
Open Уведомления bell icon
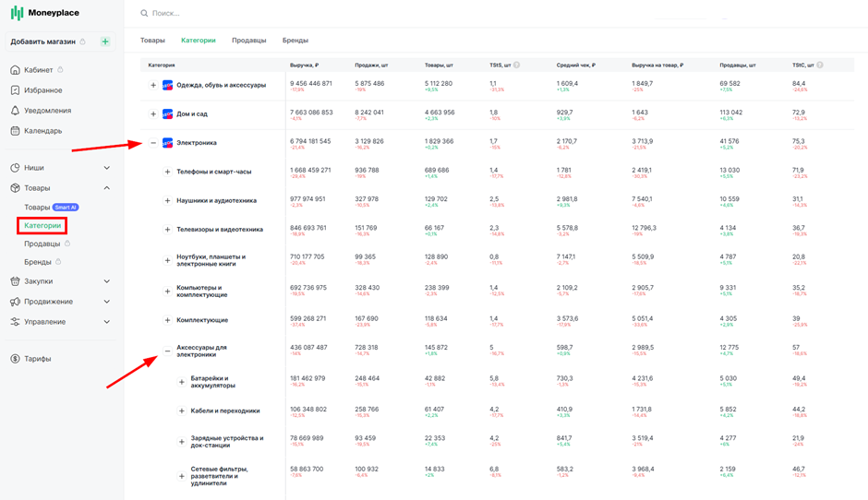pyautogui.click(x=15, y=110)
